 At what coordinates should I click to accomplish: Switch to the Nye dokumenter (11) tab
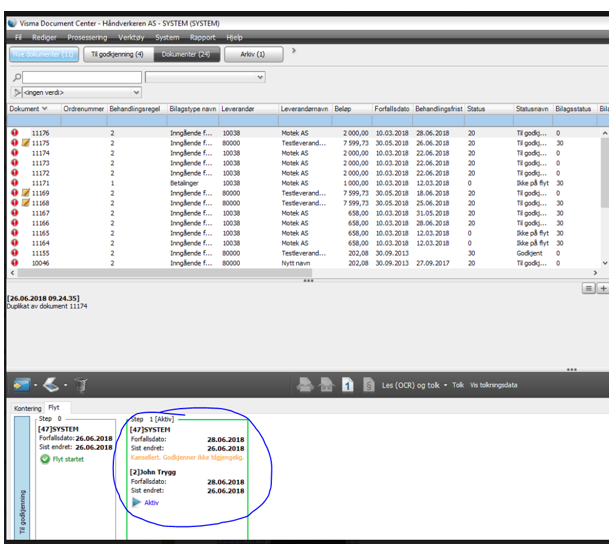coord(44,54)
